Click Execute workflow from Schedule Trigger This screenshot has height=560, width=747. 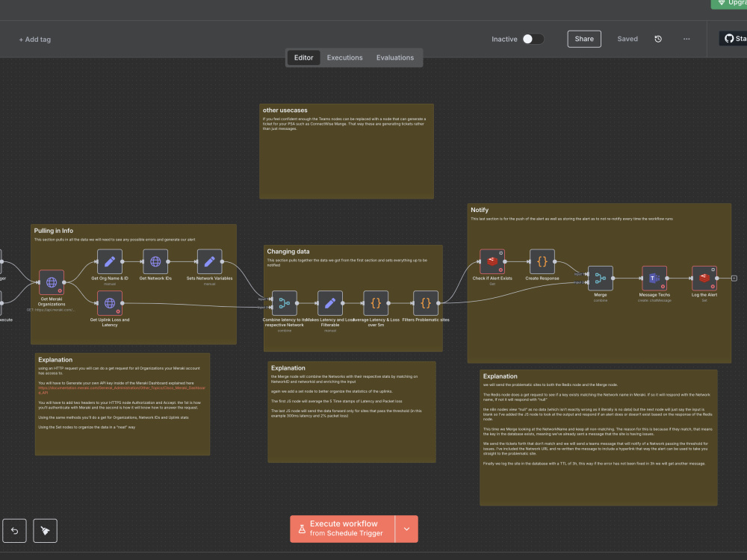coord(343,529)
